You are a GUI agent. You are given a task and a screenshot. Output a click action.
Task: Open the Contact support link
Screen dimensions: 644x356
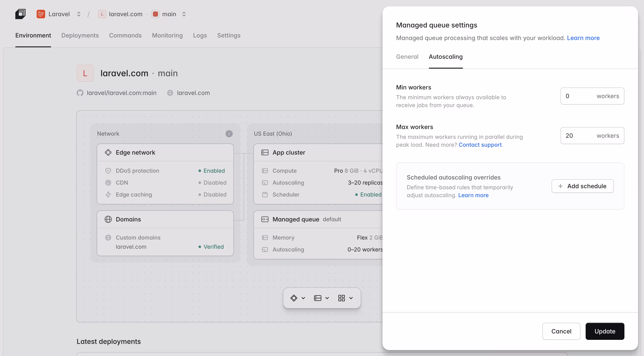click(480, 145)
